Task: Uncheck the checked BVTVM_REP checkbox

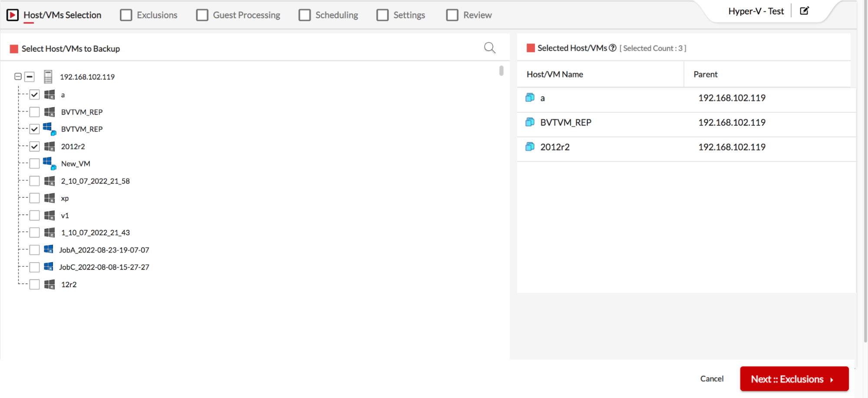Action: [x=34, y=129]
